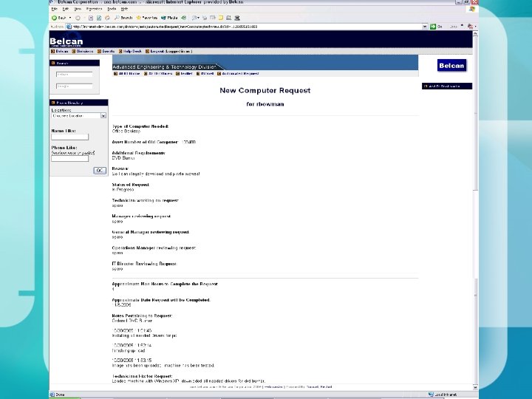532x399 pixels.
Task: Open the Search pane from the toolbar
Action: [x=123, y=18]
